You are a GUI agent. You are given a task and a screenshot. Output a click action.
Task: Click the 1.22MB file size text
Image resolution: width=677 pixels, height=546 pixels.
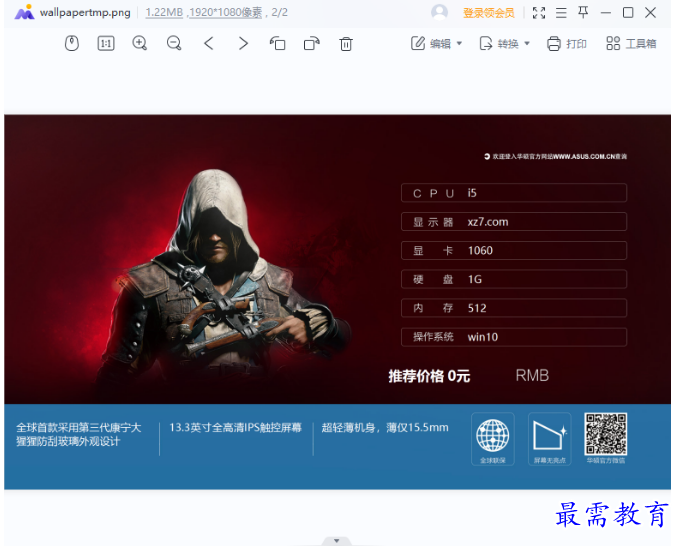(x=164, y=13)
